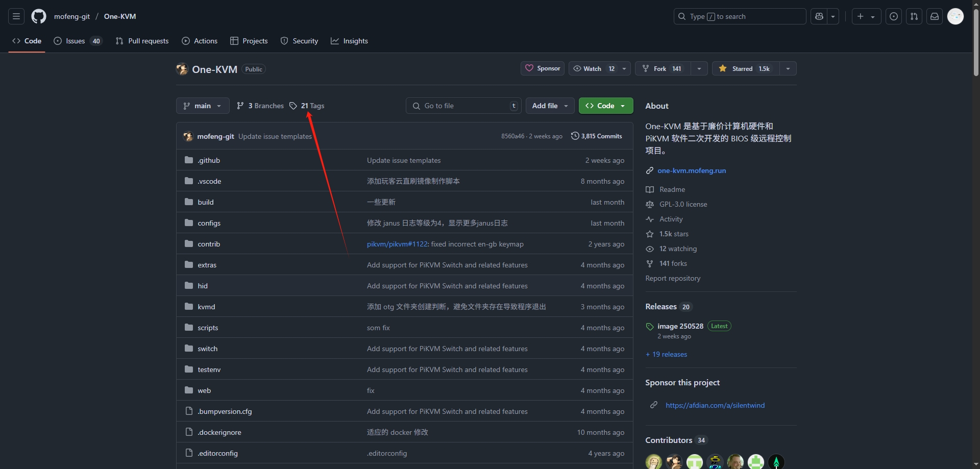Click the Type / to search box
Screen dimensions: 980x469
point(740,16)
